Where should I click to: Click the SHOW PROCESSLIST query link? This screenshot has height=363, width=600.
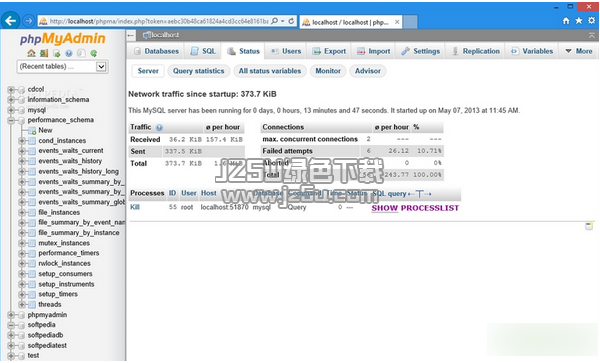[x=415, y=208]
